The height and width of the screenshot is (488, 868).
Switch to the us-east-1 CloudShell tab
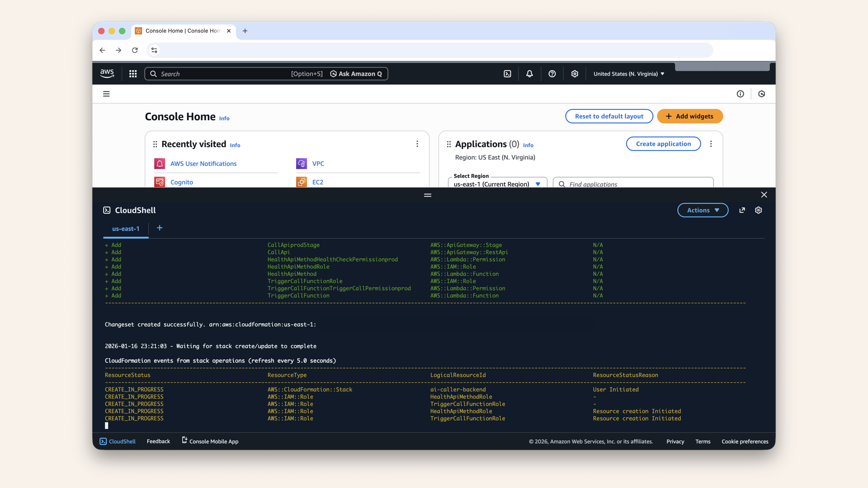[126, 229]
